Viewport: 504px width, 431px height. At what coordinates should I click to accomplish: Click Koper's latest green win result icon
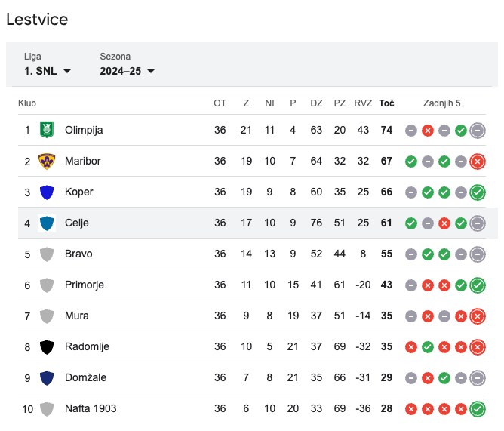[478, 192]
